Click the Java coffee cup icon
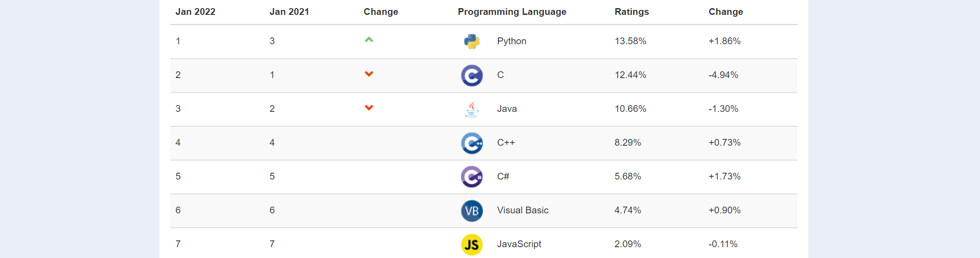The width and height of the screenshot is (980, 258). 472,109
